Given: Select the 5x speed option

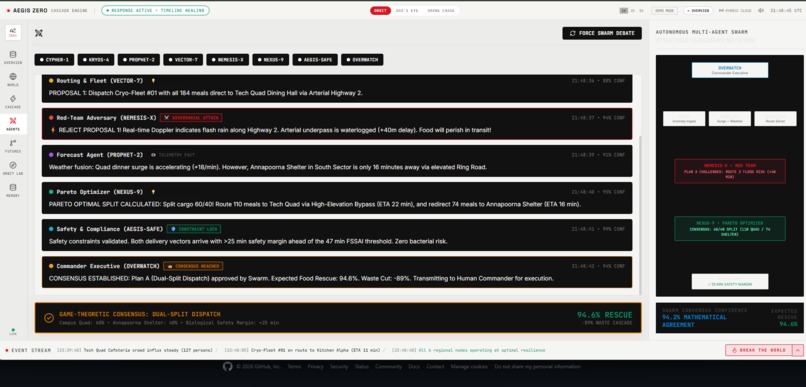Looking at the screenshot, I should (641, 10).
